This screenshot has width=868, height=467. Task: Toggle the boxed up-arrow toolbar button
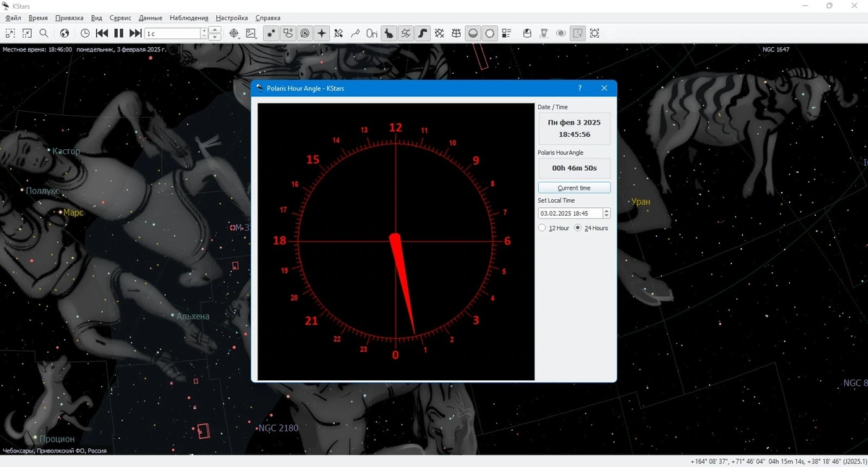click(578, 33)
